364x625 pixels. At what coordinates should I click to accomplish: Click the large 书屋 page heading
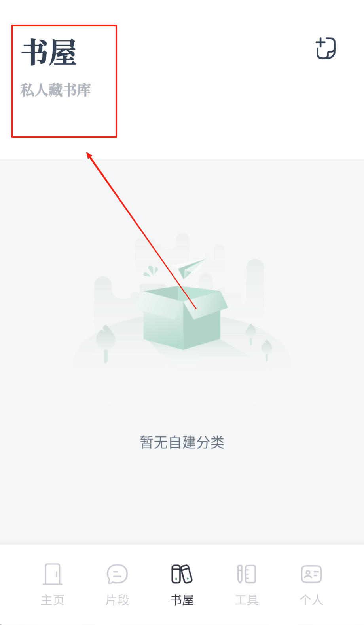pos(49,52)
